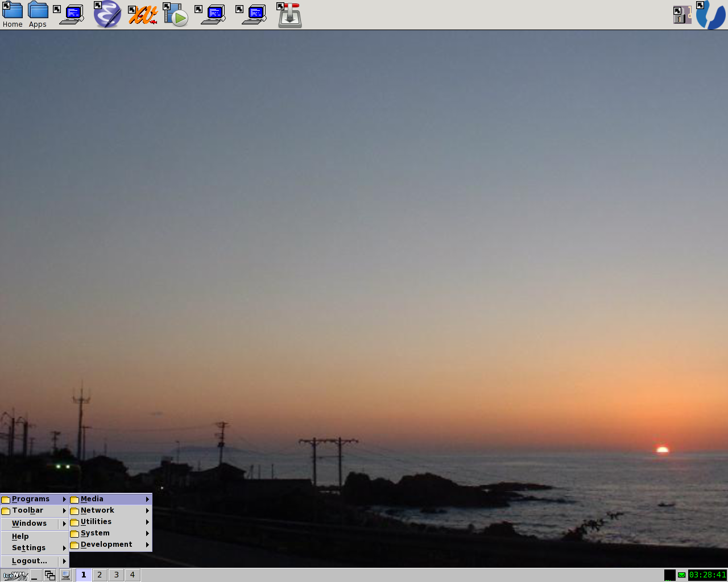Start the media player with green play arrow
The height and width of the screenshot is (582, 728).
pyautogui.click(x=176, y=15)
